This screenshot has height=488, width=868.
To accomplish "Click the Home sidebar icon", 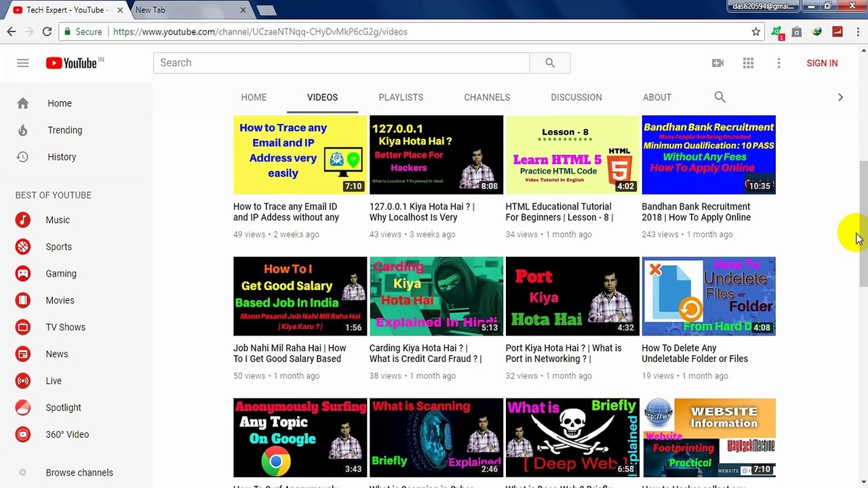I will point(23,103).
